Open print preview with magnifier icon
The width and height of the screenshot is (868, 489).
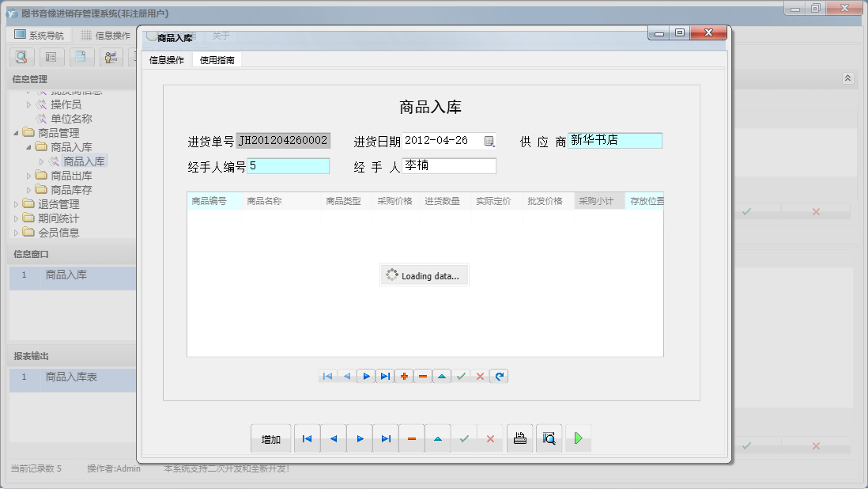click(549, 438)
